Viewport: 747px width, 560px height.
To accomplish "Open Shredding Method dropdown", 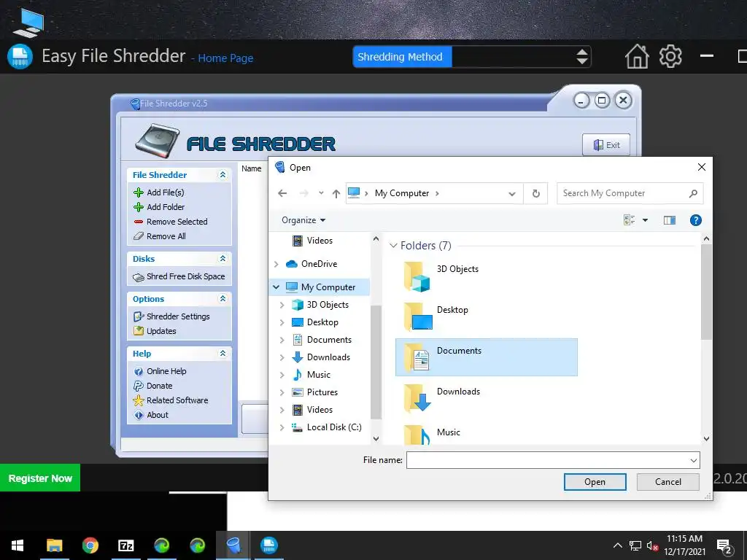I will (581, 57).
